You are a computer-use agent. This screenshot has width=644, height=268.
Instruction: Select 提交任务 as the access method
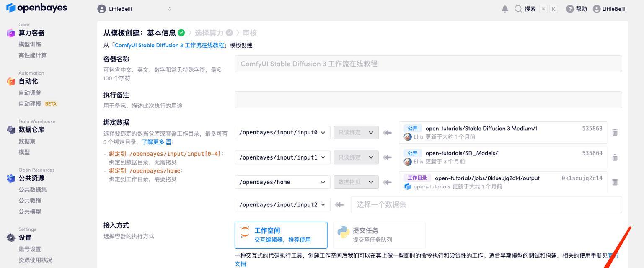point(379,235)
